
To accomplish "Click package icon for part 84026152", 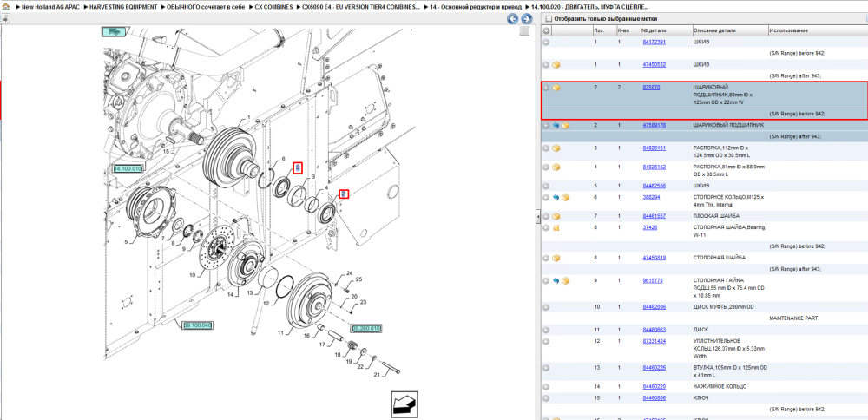I will [x=556, y=167].
